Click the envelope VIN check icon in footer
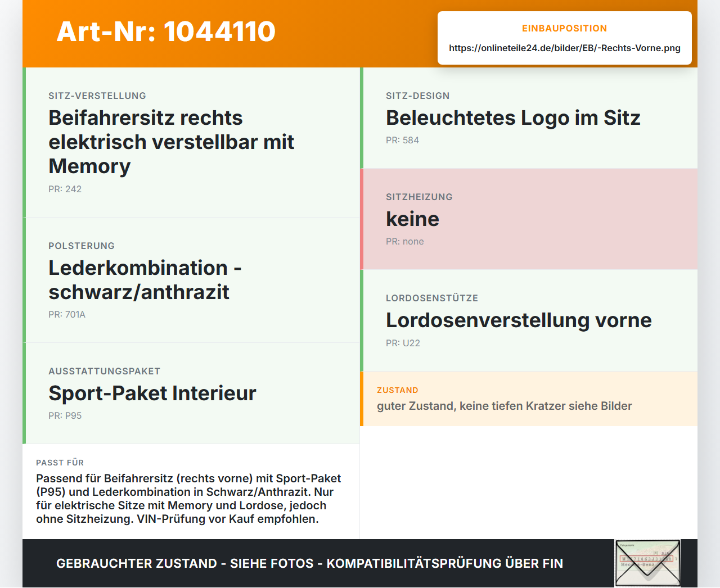 647,563
